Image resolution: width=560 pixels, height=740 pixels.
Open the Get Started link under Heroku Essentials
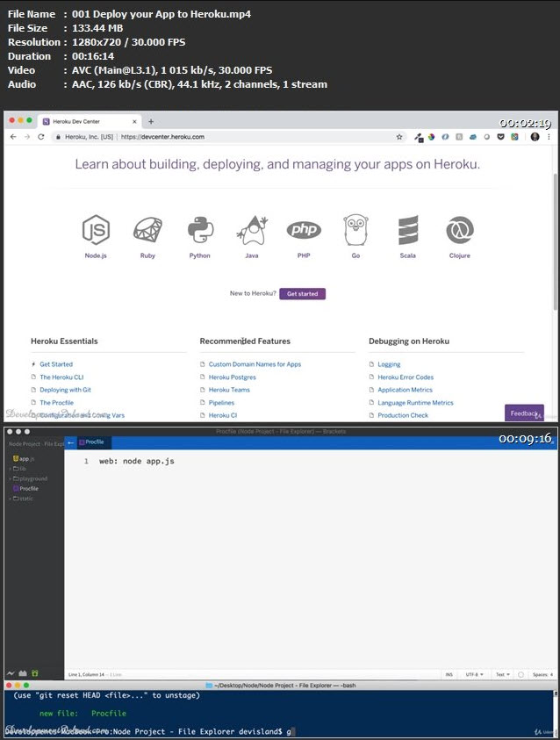(x=56, y=364)
